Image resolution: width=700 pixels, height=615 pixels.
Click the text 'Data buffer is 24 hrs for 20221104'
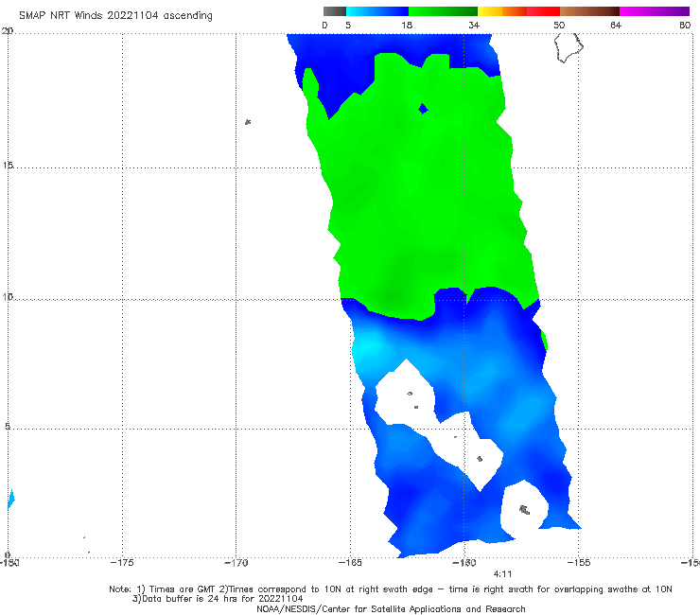pos(222,599)
